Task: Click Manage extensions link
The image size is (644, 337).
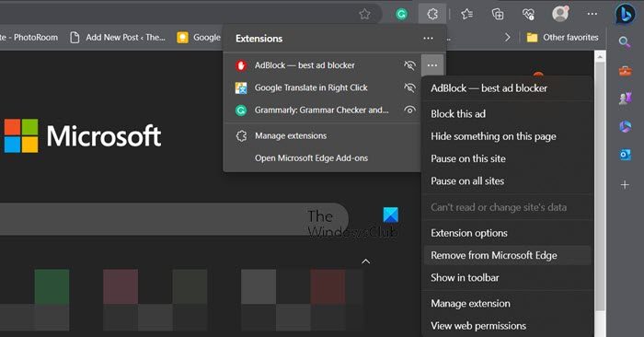Action: coord(291,136)
